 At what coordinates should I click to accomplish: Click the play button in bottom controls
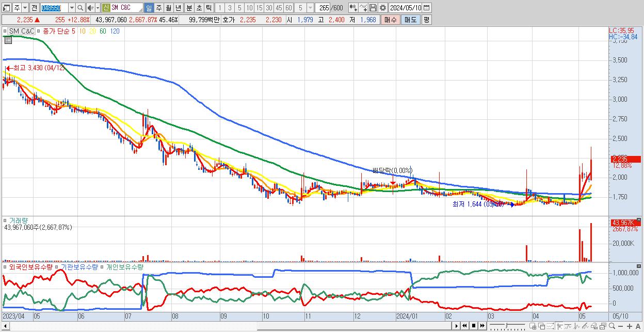tap(456, 326)
